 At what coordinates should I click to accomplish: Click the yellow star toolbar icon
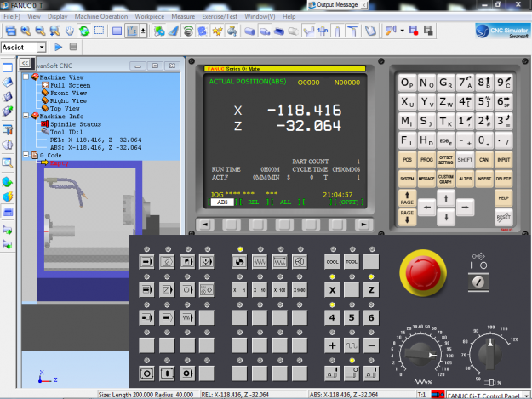(x=217, y=31)
